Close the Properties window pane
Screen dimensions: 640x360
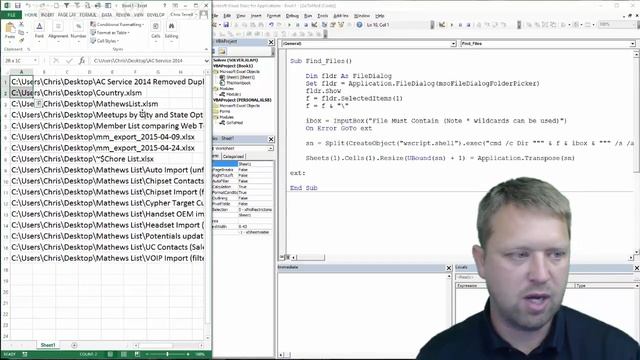point(271,139)
